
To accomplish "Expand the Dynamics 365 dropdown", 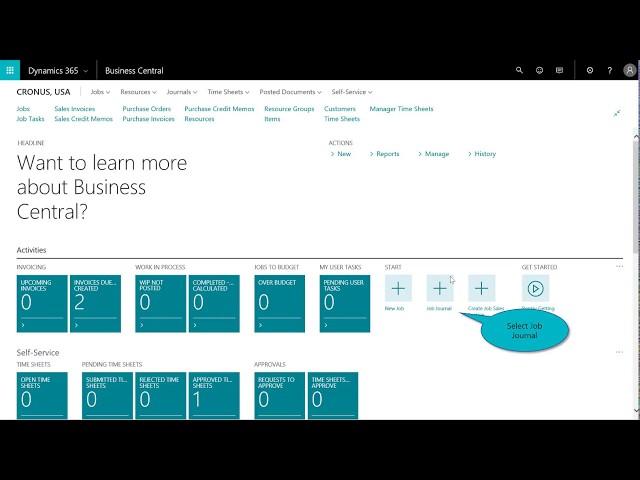I will (58, 71).
